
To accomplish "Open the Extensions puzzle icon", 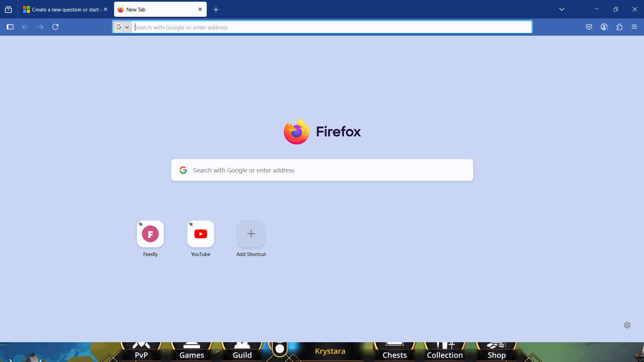I will (620, 27).
